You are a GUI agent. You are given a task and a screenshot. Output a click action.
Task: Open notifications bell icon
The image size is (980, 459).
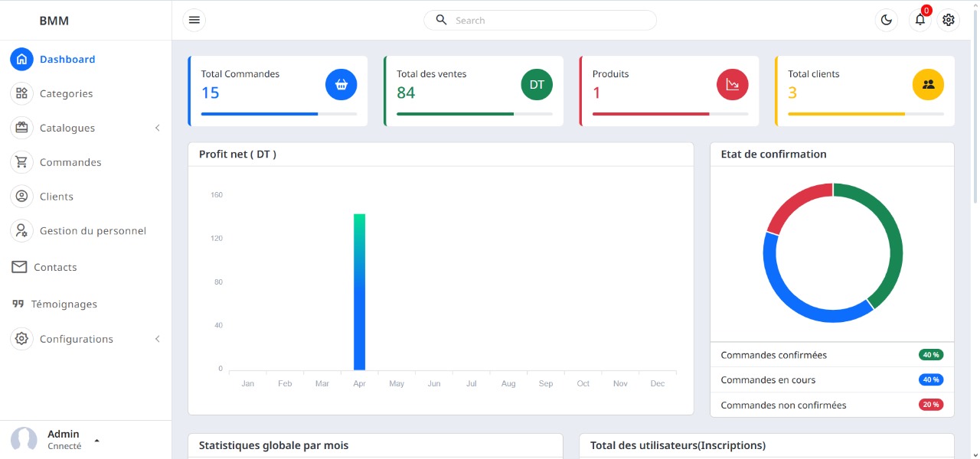tap(920, 20)
